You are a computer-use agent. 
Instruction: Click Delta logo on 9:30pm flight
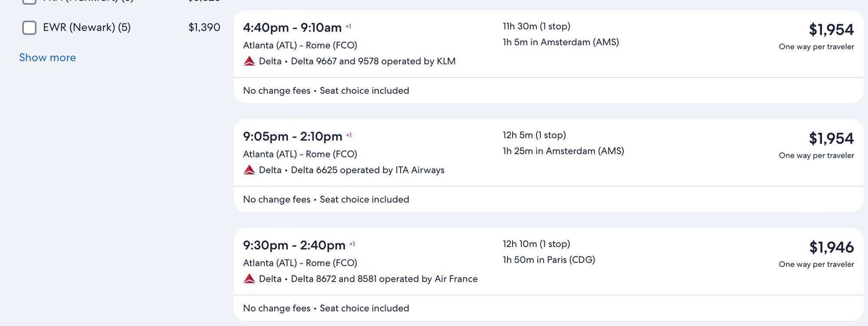click(249, 279)
